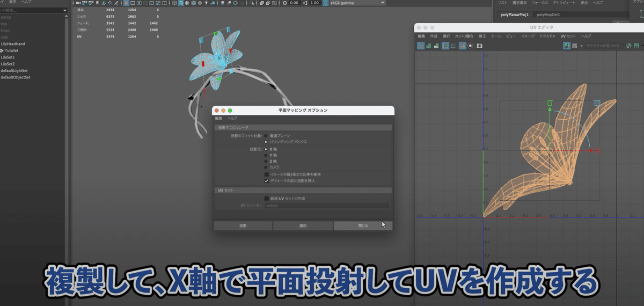Select LilySet2 in the outliner

click(x=8, y=63)
